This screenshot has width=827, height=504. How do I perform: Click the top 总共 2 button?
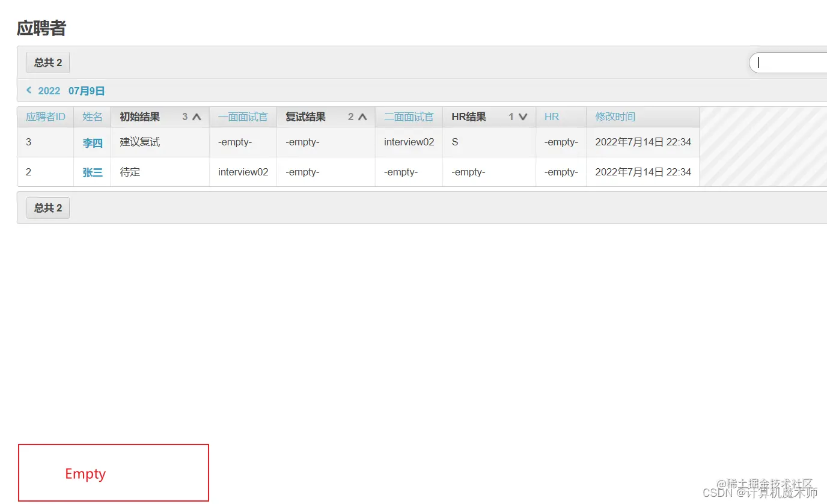point(48,62)
